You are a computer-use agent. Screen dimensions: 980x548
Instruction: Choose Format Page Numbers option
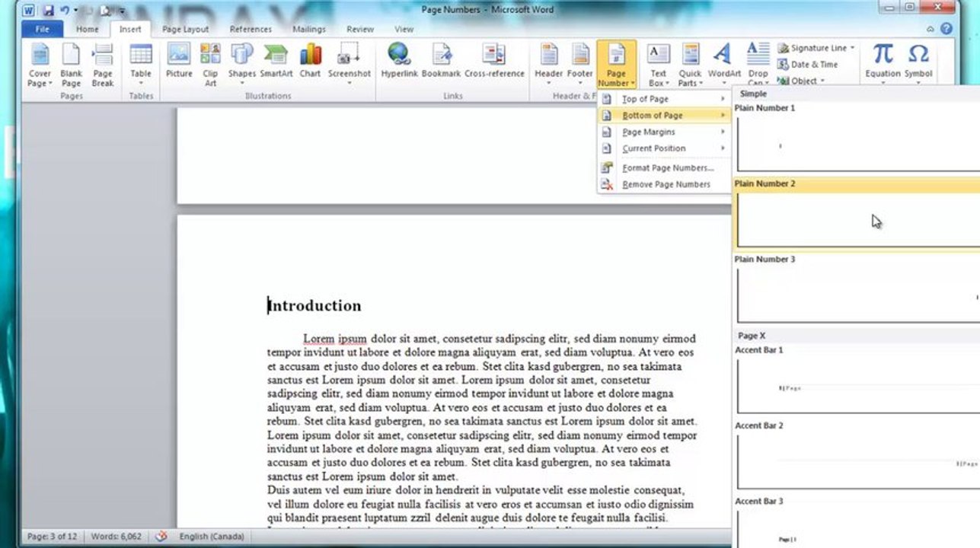664,167
